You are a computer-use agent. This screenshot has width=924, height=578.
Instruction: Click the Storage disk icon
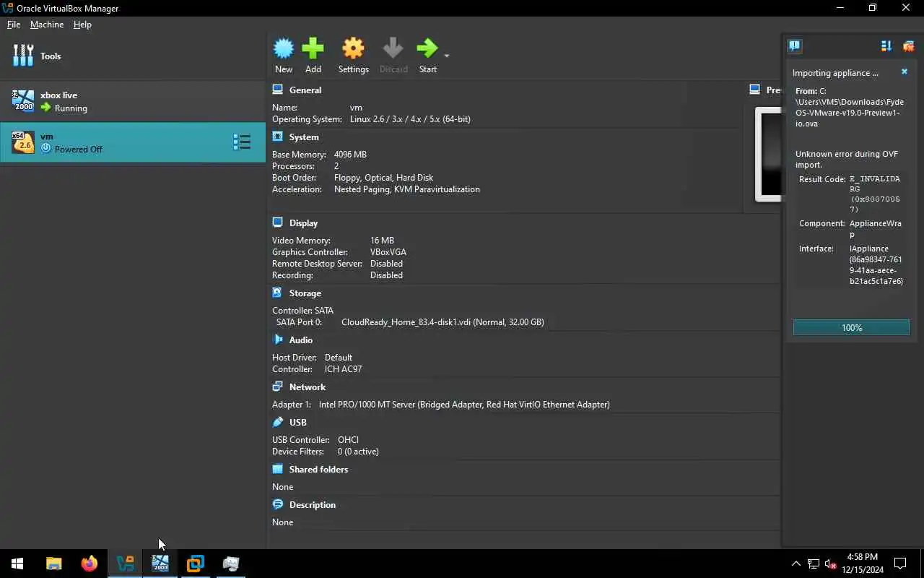pyautogui.click(x=278, y=293)
